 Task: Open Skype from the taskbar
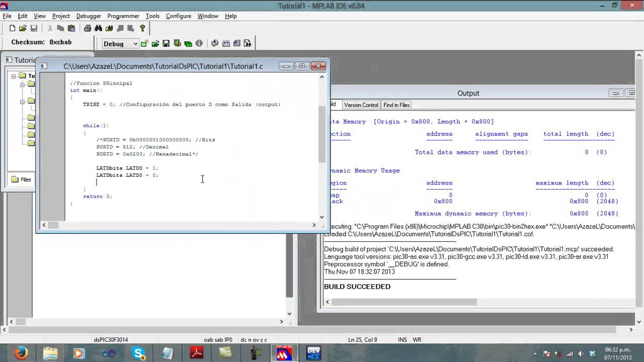pyautogui.click(x=138, y=353)
